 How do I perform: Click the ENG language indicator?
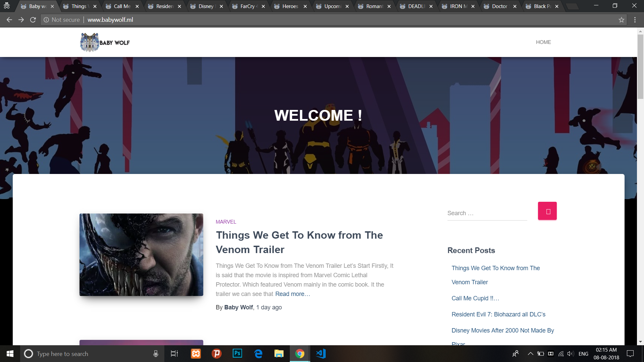tap(583, 354)
